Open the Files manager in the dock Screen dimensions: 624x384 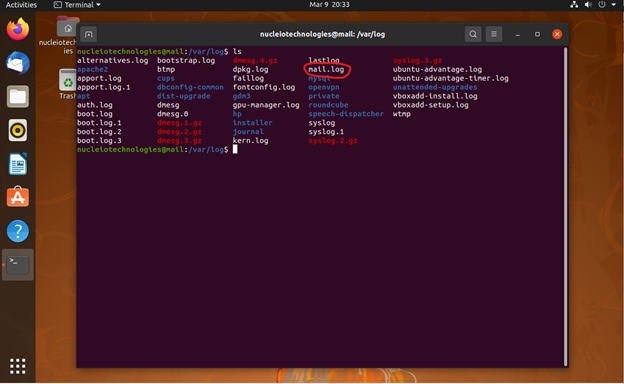click(18, 97)
